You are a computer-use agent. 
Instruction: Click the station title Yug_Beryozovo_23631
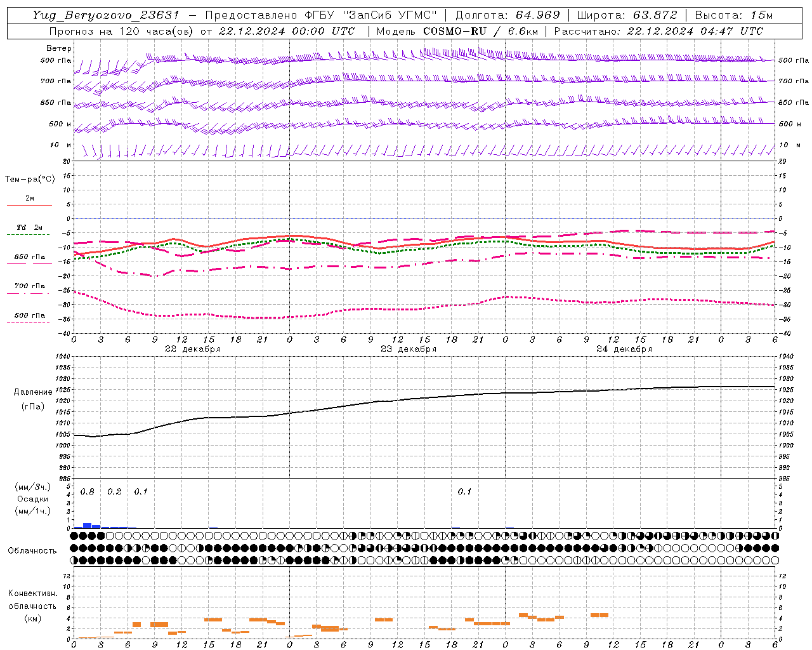coord(106,15)
